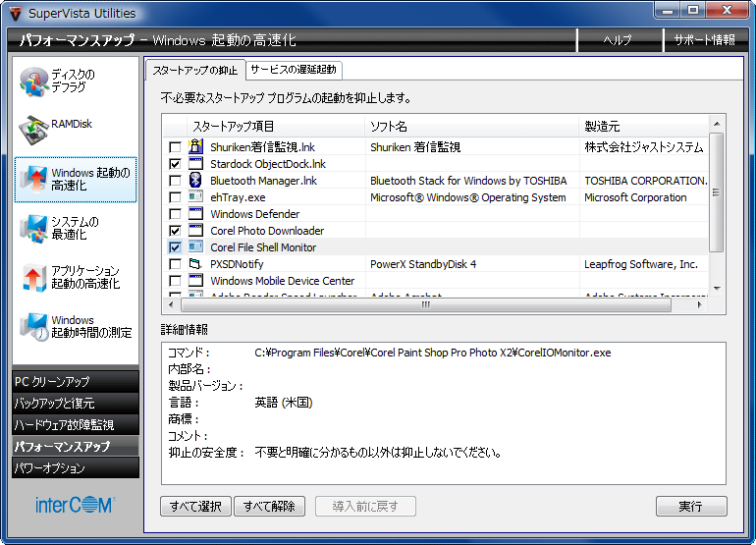
Task: Check the Windows Mobile Device Center checkbox
Action: (175, 281)
